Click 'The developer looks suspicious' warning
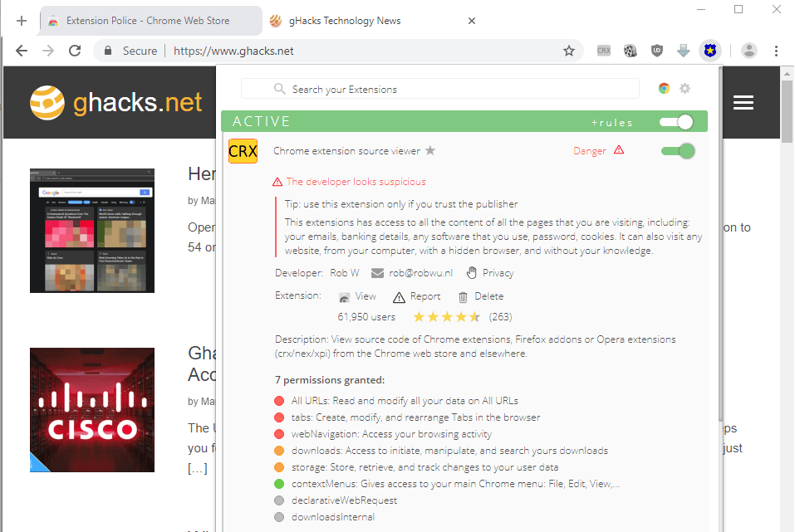795x532 pixels. click(x=356, y=182)
